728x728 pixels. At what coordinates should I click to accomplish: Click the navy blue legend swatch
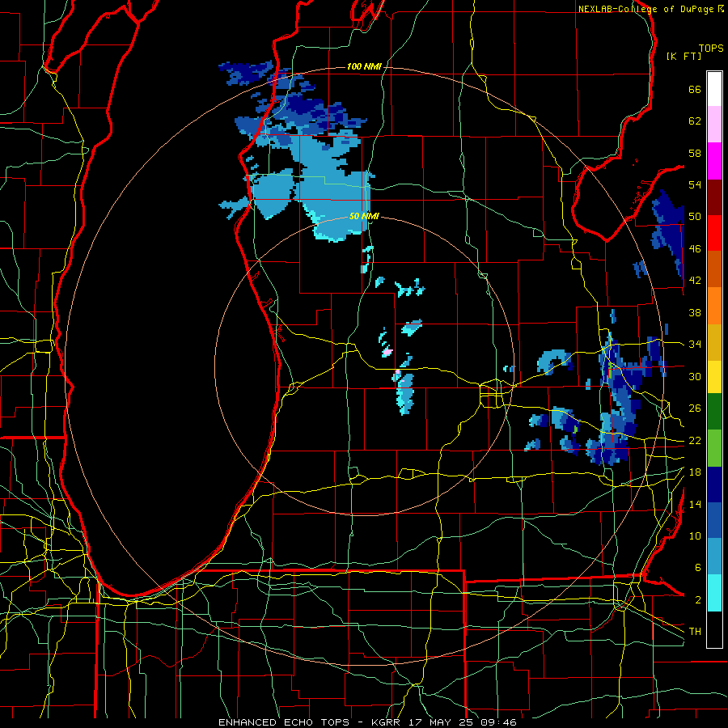[714, 485]
